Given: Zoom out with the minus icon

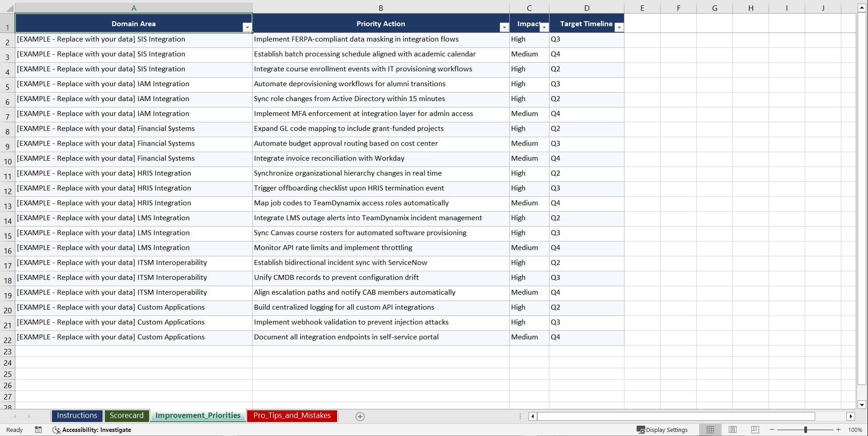Looking at the screenshot, I should (772, 429).
